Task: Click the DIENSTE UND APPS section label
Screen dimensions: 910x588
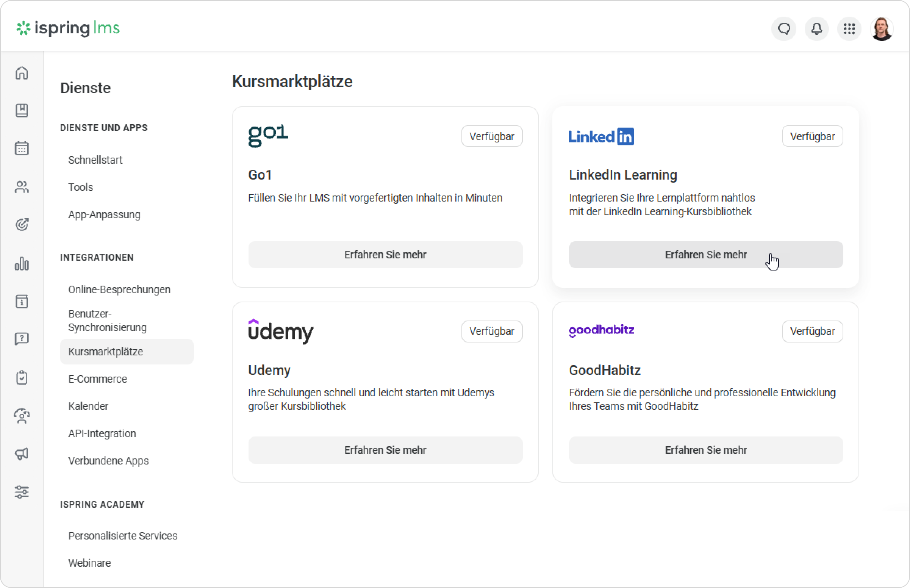Action: point(104,128)
